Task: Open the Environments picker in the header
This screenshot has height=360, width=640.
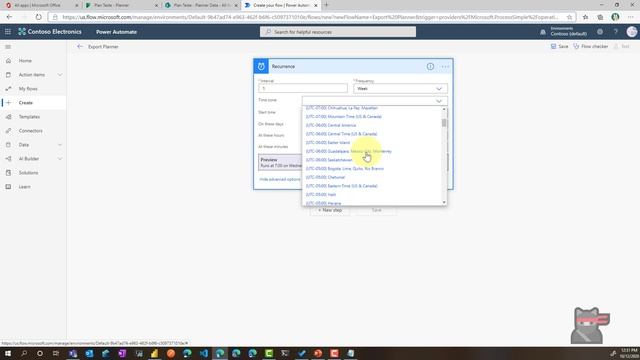Action: pyautogui.click(x=564, y=31)
